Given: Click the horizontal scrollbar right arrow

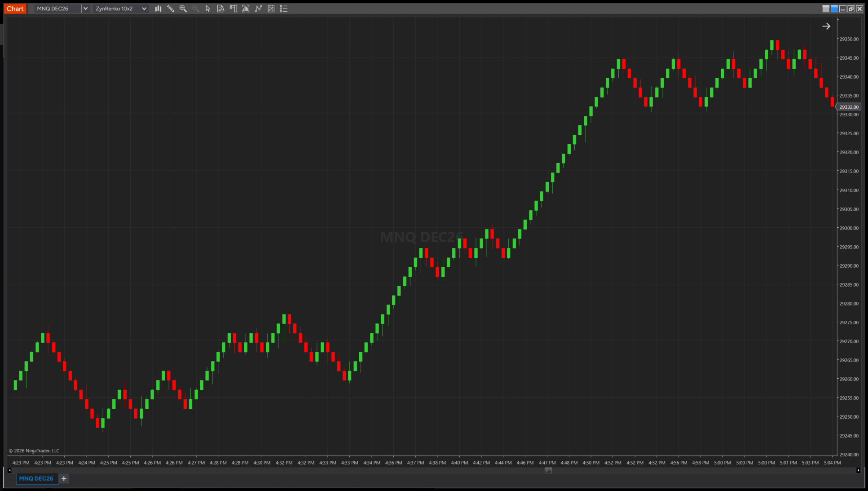Looking at the screenshot, I should (859, 470).
